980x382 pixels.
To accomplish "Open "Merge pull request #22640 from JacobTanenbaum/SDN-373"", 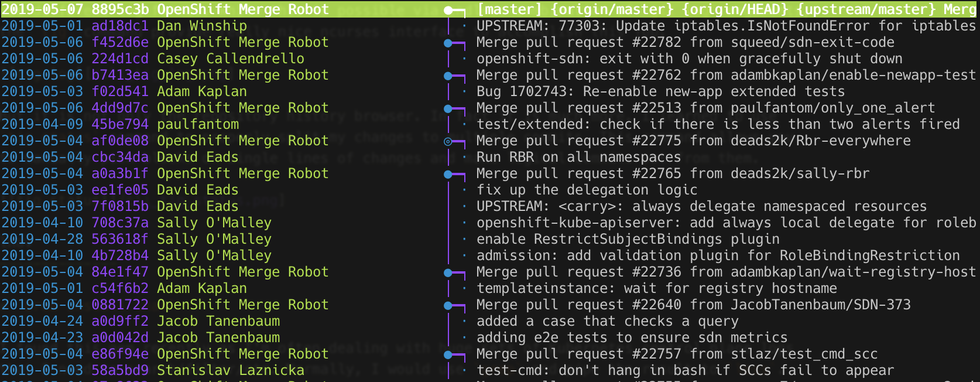I will 694,305.
